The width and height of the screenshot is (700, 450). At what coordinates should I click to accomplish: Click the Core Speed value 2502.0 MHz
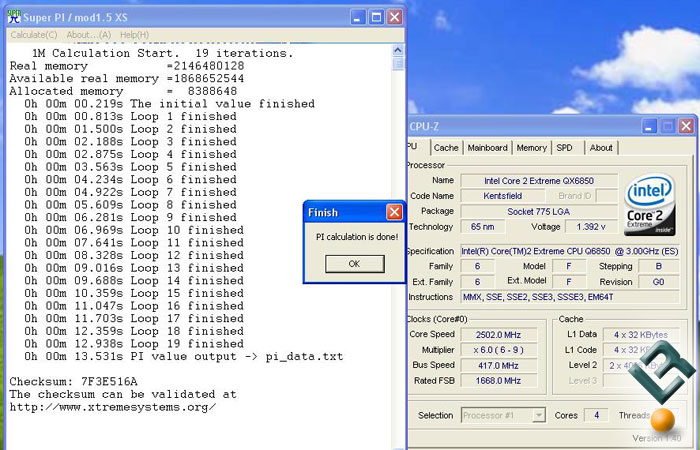(x=498, y=335)
